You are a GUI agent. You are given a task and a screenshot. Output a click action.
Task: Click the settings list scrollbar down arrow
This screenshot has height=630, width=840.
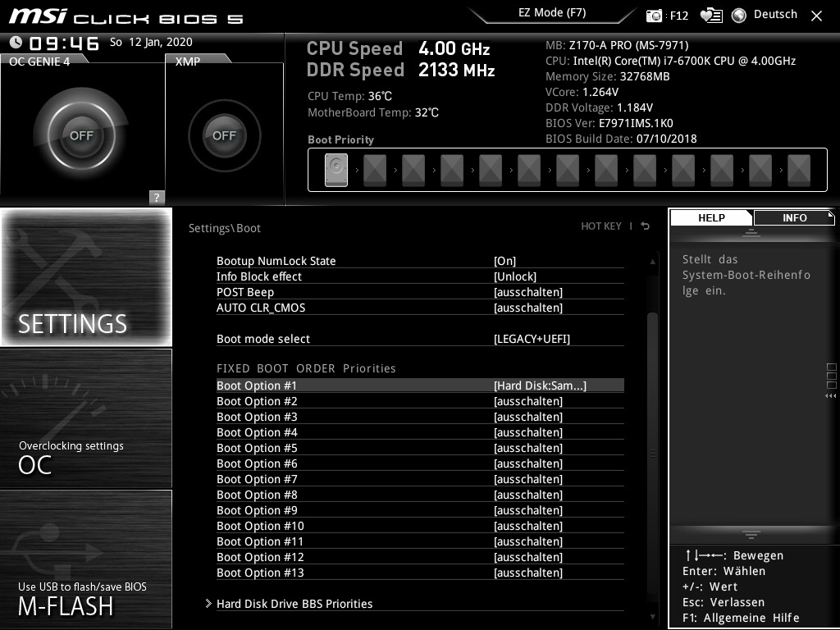(652, 617)
